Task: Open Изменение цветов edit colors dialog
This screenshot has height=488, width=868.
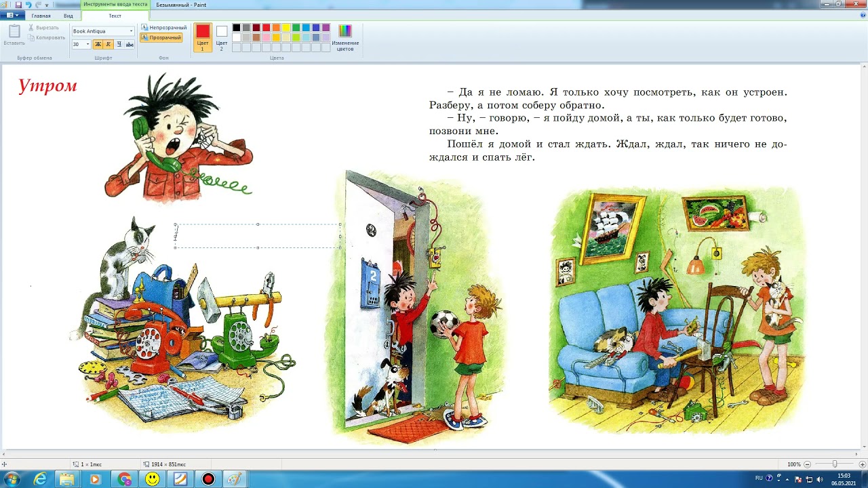Action: pos(345,37)
